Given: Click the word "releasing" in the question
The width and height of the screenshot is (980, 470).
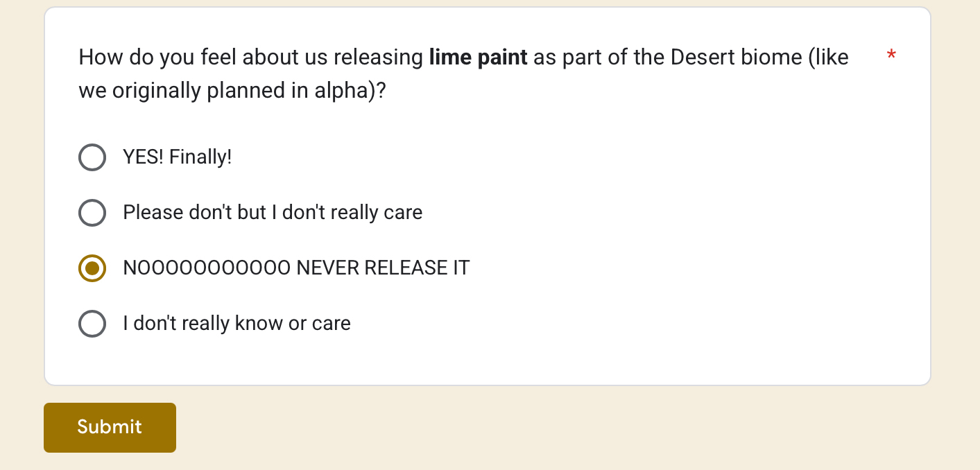Looking at the screenshot, I should [378, 57].
